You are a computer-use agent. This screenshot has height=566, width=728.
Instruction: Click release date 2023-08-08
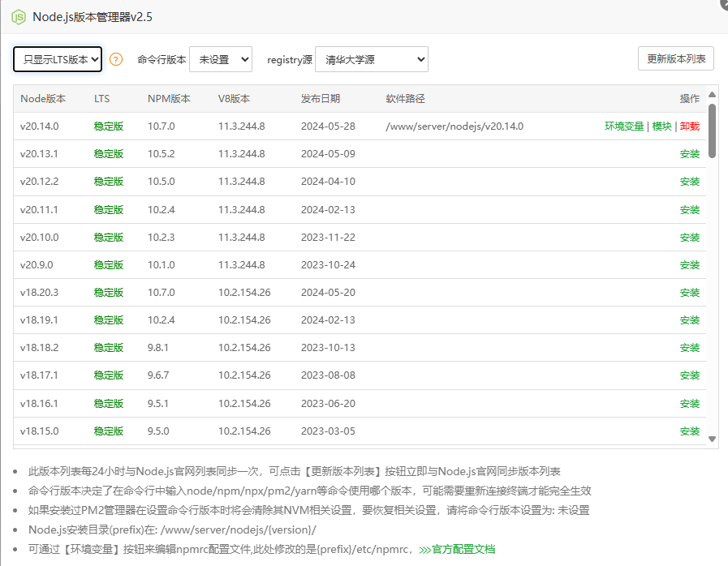point(328,375)
